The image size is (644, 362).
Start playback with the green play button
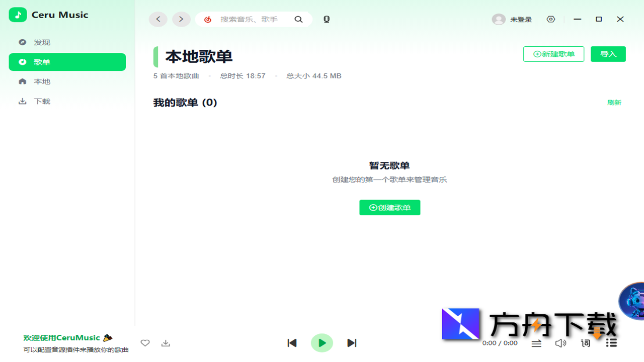tap(322, 343)
